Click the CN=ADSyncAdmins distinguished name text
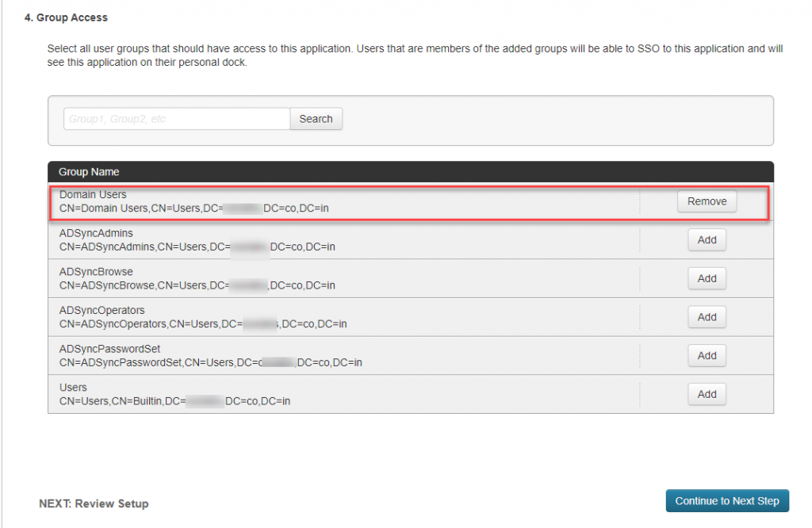Screen dimensions: 812x528 197,247
